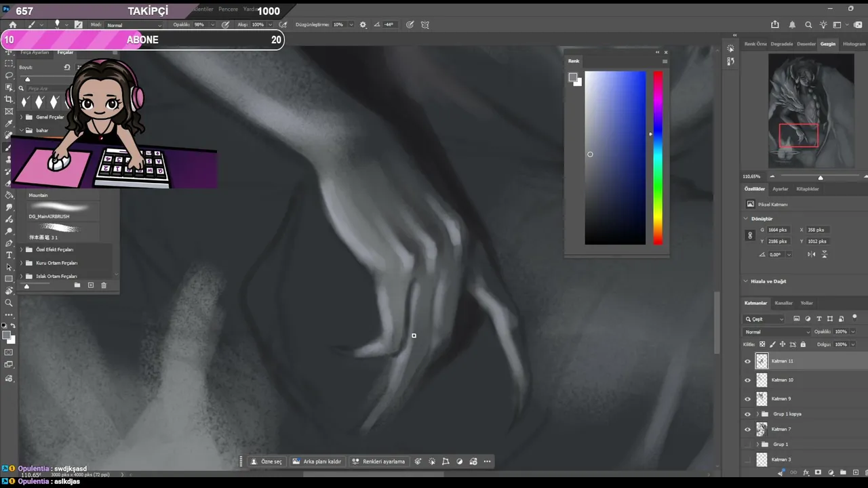Image resolution: width=868 pixels, height=488 pixels.
Task: Open Akış flow dropdown arrow
Action: (269, 25)
